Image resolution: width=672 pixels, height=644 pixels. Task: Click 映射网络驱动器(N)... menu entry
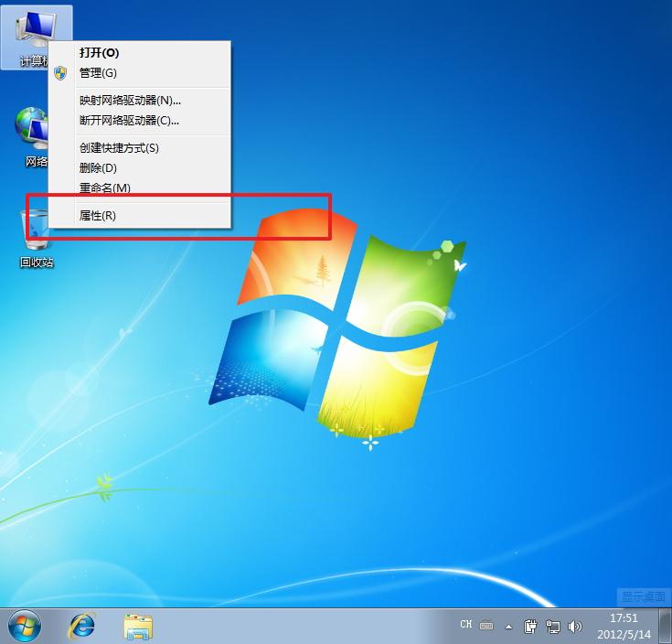[x=140, y=101]
